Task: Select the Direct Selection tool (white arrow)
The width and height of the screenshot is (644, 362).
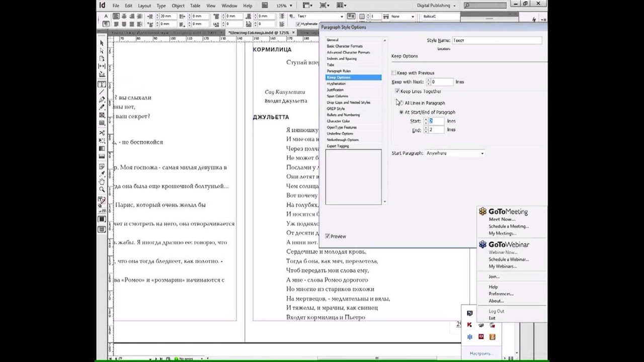Action: 102,51
